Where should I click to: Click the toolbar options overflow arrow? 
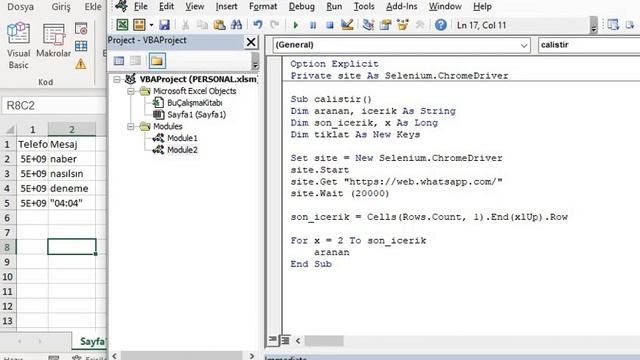point(594,25)
